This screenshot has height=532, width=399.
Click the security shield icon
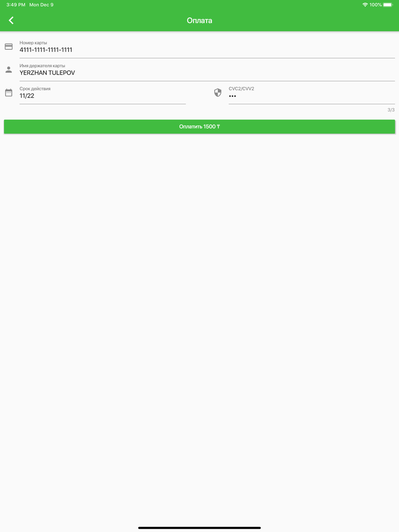(x=218, y=93)
